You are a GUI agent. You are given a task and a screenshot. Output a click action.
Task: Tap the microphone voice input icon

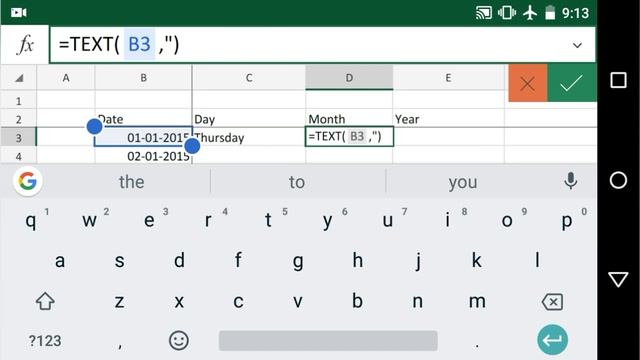click(571, 181)
